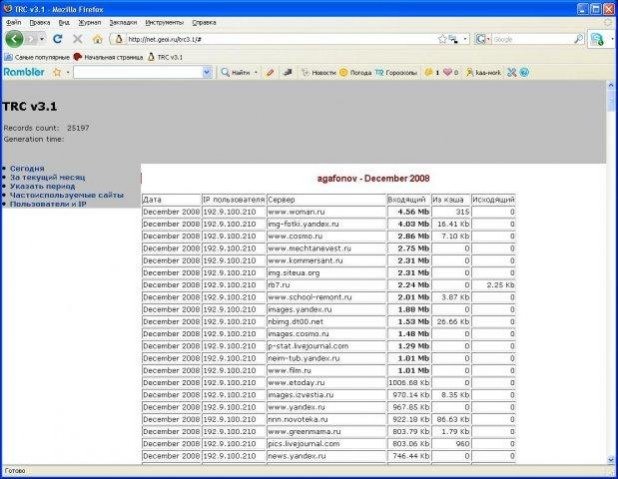This screenshot has height=479, width=618.
Task: Select the www.kommersant.ru server cell
Action: pos(326,261)
